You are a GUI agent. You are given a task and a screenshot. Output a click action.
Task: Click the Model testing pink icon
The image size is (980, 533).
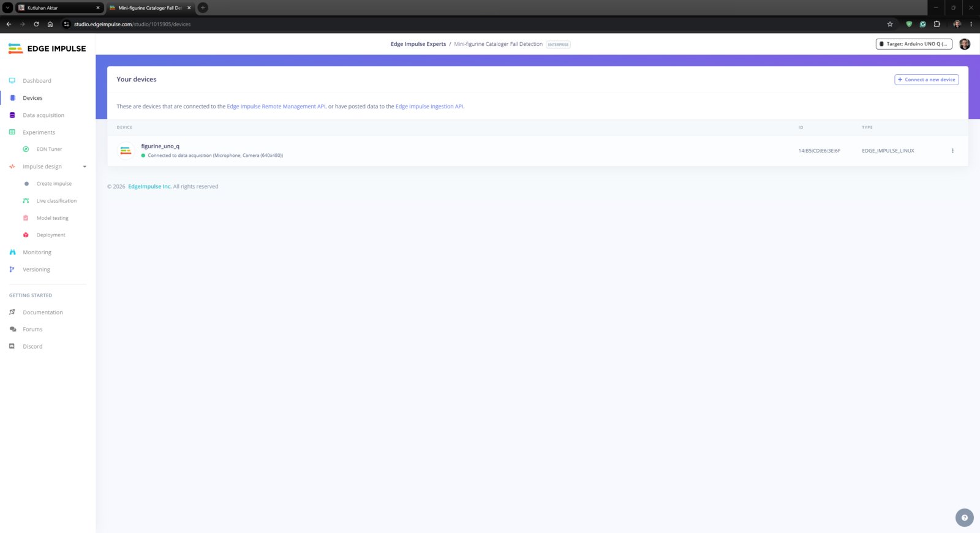point(26,218)
